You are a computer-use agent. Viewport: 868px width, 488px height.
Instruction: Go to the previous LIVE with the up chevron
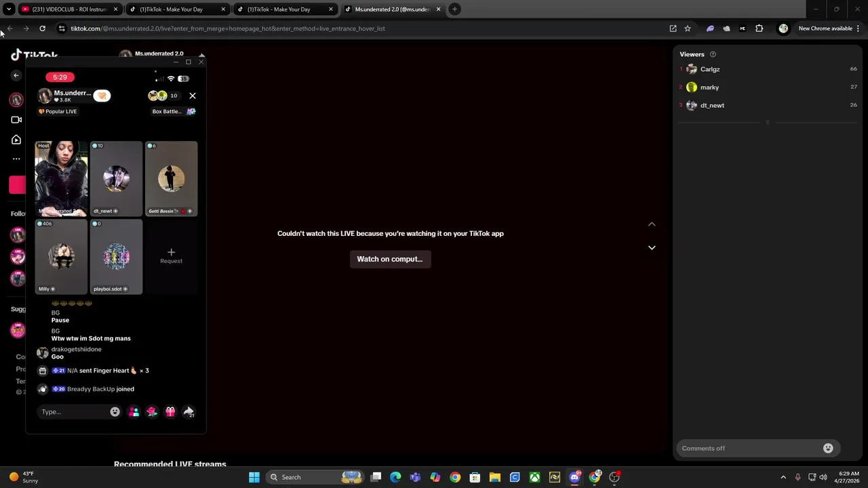[652, 224]
